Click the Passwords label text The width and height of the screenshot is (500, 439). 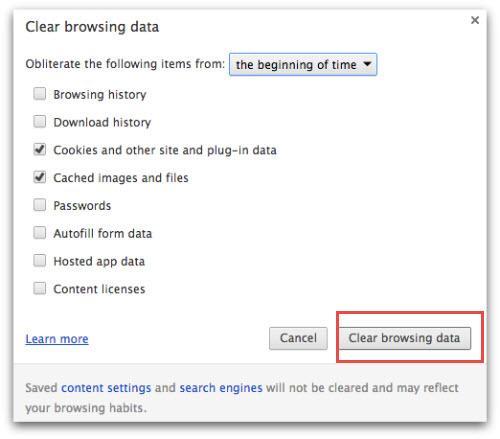[x=82, y=206]
